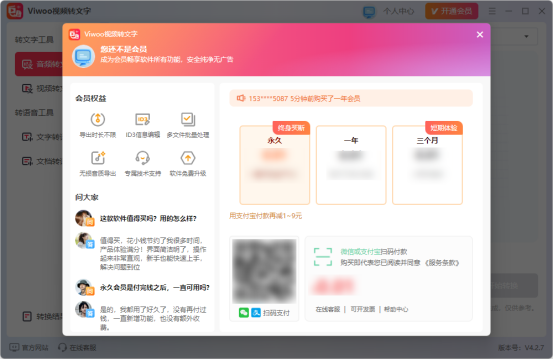
Task: Open the 帮助中心 link
Action: click(x=396, y=310)
